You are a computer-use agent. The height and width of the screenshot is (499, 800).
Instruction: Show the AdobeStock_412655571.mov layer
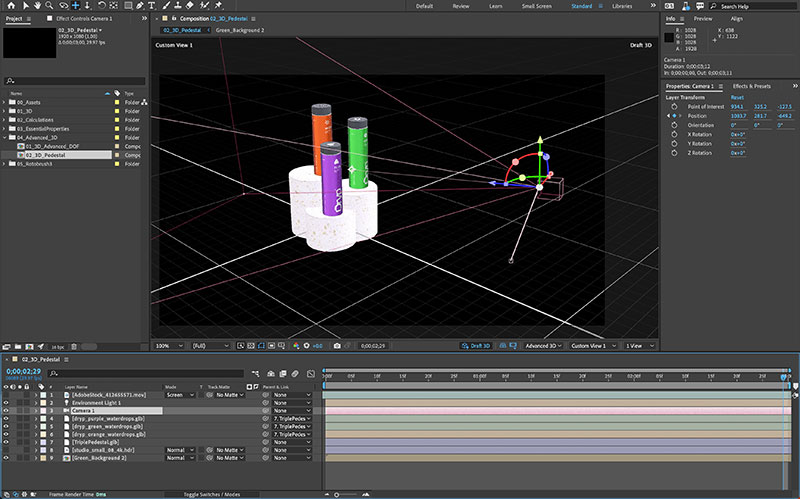pyautogui.click(x=6, y=395)
